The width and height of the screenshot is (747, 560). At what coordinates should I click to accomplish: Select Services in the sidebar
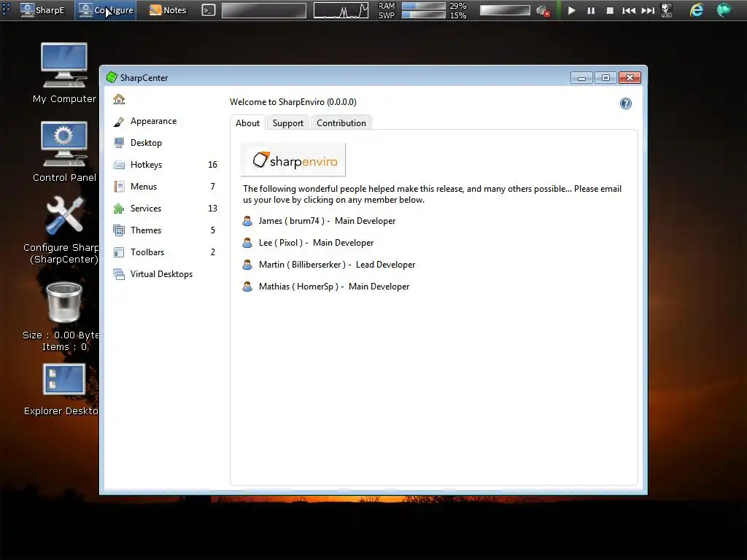[x=166, y=209]
